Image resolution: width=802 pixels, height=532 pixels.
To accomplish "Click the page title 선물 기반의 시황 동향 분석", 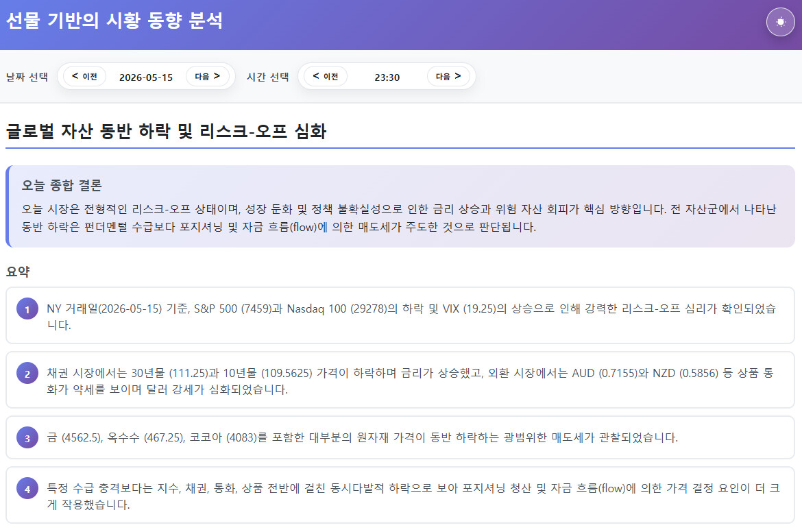I will tap(114, 21).
